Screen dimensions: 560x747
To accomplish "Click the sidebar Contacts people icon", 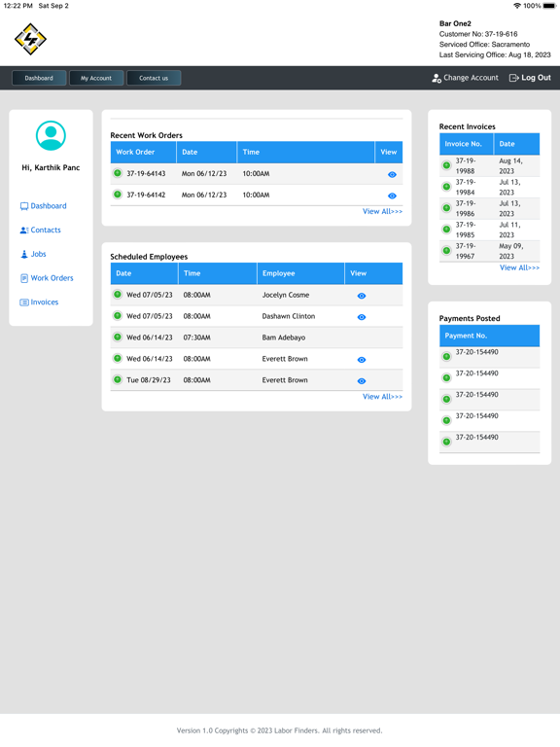I will click(24, 231).
